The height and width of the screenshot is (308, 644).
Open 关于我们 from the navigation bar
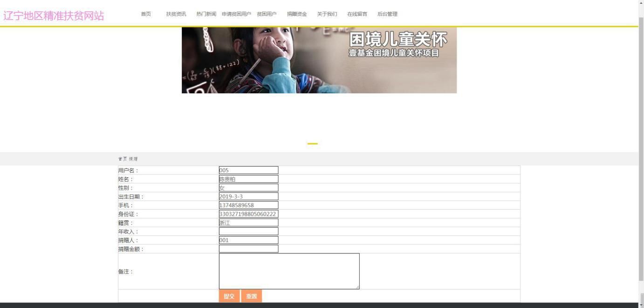(327, 14)
